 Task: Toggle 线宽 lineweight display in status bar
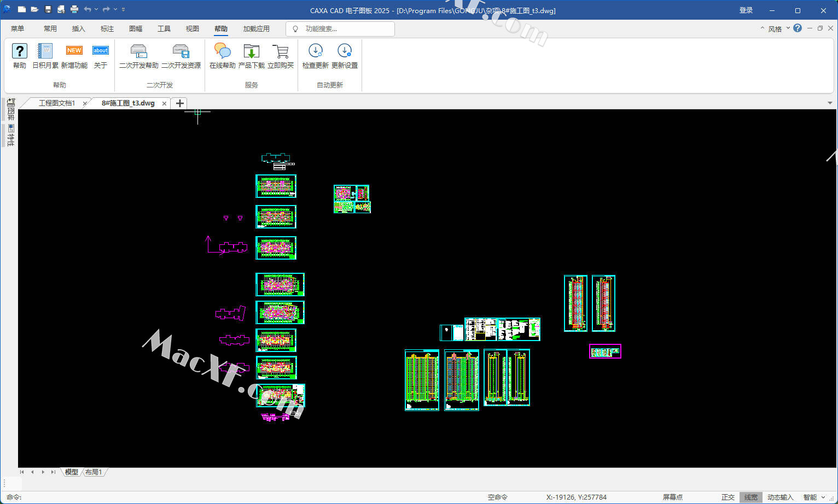tap(751, 497)
